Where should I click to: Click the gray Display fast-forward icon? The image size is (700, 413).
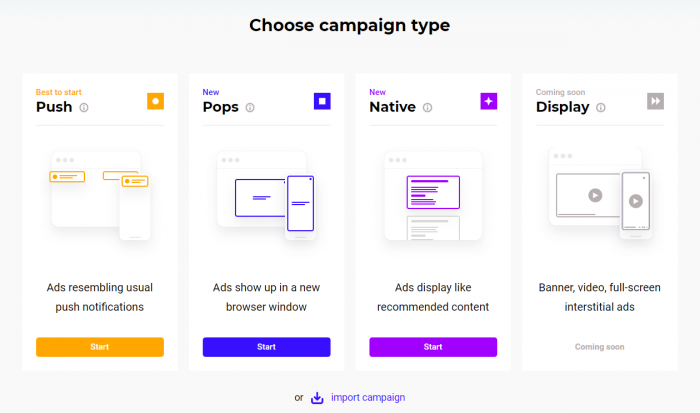[655, 101]
